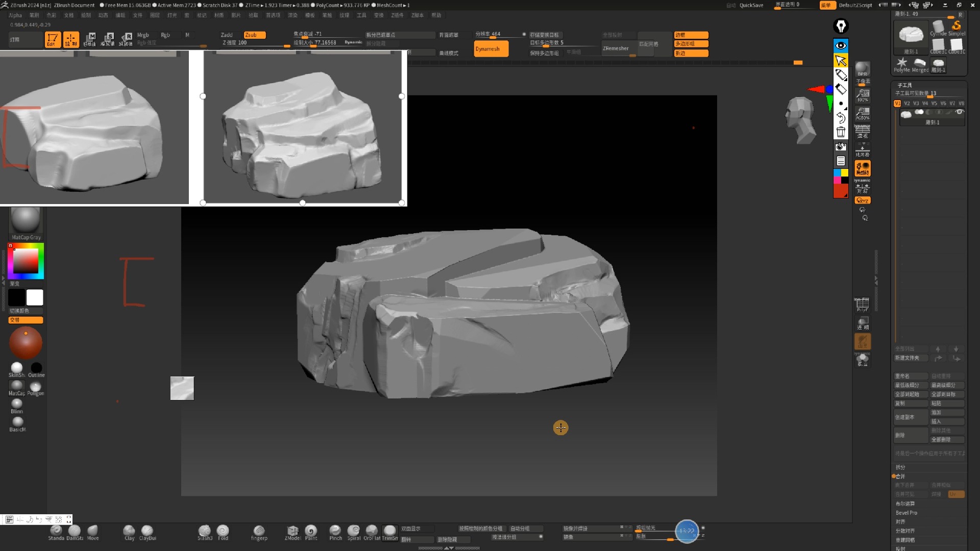Toggle Edit mode button
Image resolution: width=980 pixels, height=551 pixels.
pos(53,40)
